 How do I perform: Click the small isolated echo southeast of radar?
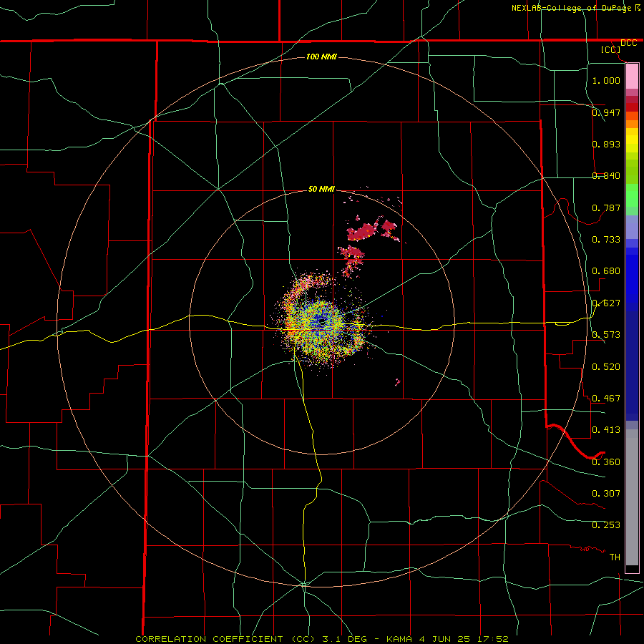(398, 382)
